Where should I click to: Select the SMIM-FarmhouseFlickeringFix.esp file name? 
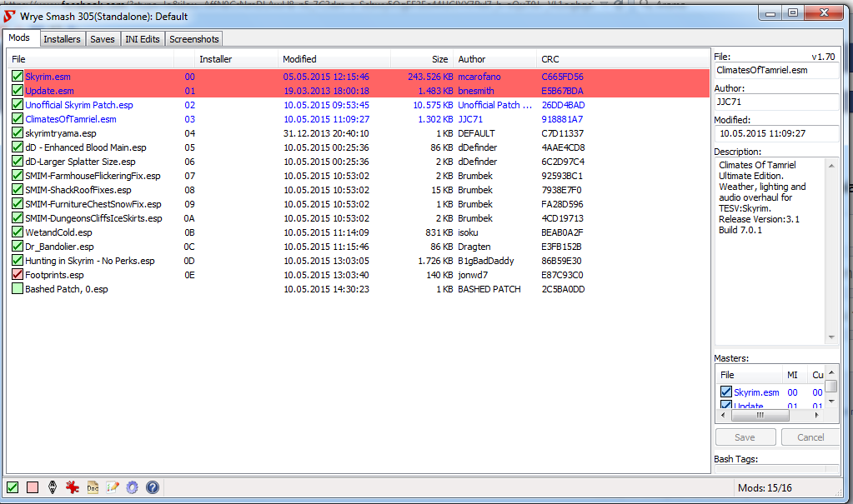coord(93,176)
